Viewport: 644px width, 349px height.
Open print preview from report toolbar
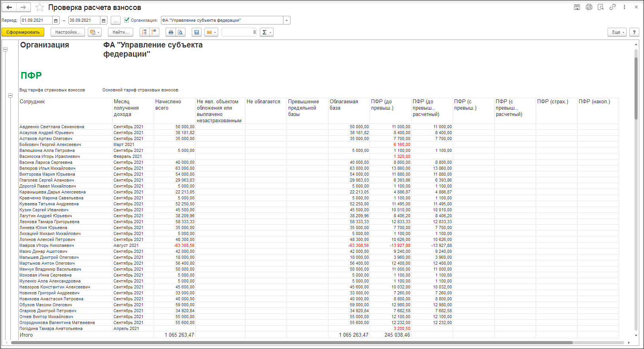pos(180,32)
